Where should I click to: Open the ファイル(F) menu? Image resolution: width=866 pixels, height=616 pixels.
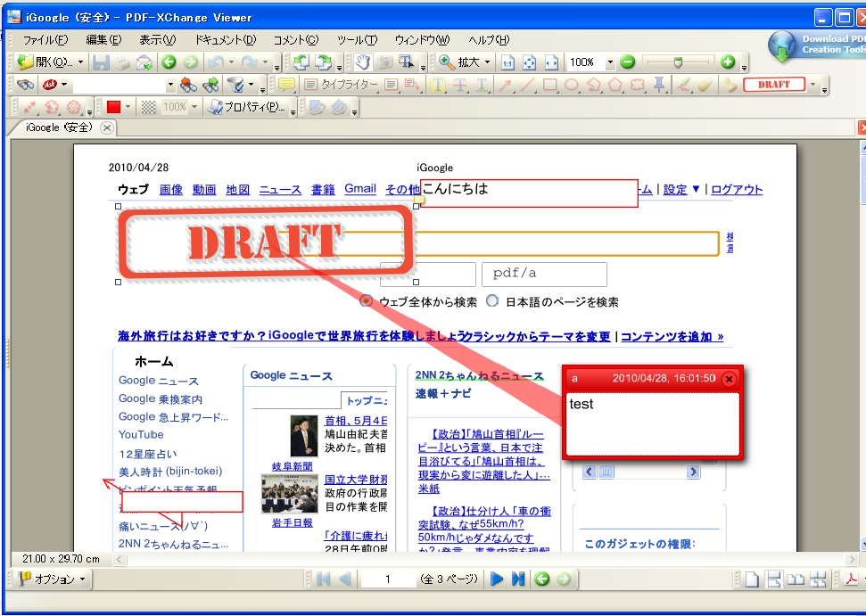coord(45,40)
